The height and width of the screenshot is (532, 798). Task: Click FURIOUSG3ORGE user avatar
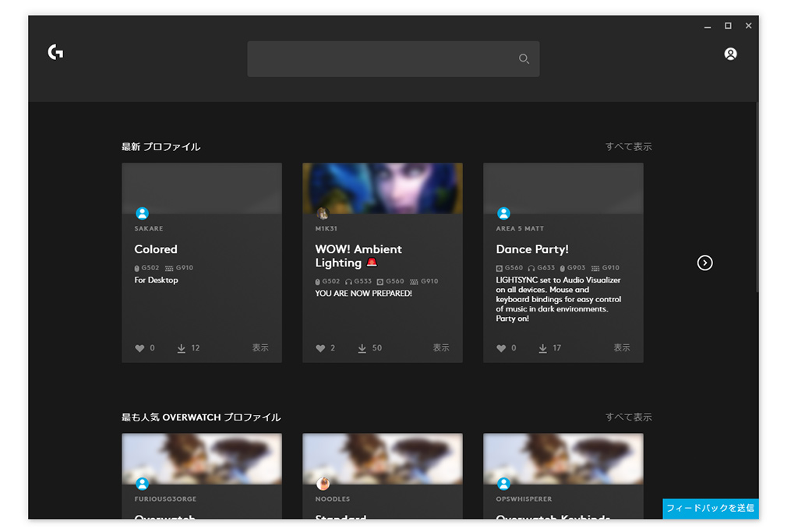(x=142, y=484)
